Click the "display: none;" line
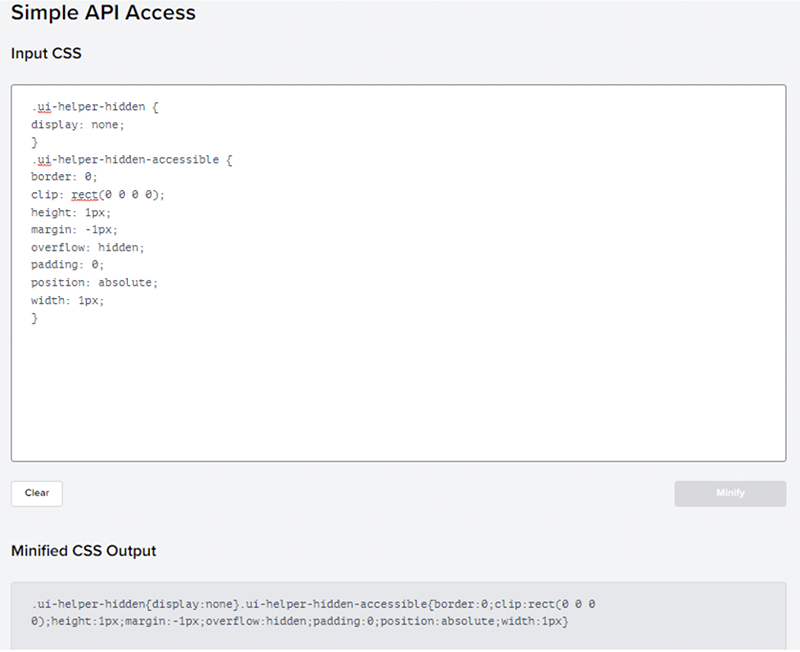Viewport: 800px width, 652px height. (x=78, y=125)
